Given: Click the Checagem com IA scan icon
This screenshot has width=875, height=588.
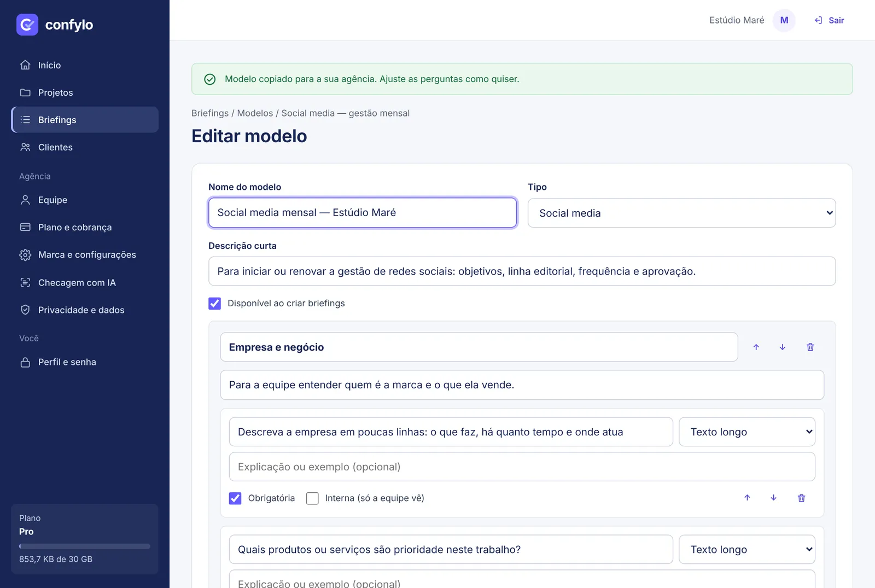Looking at the screenshot, I should (25, 283).
